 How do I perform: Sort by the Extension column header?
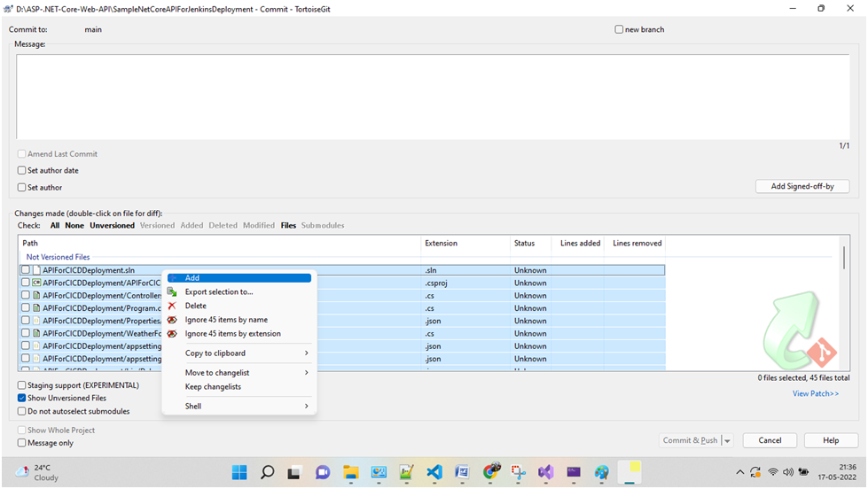(465, 243)
